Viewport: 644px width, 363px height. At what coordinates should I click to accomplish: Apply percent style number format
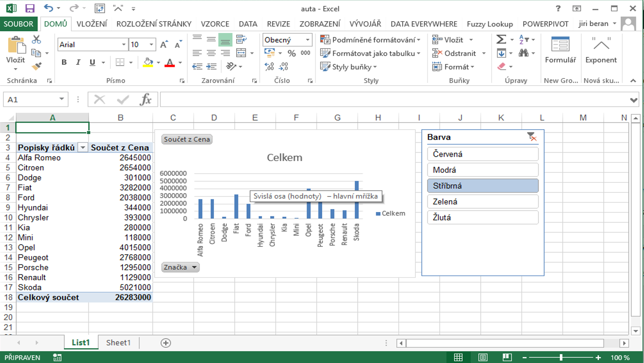(292, 53)
